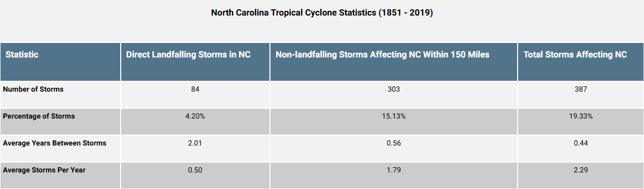Image resolution: width=644 pixels, height=189 pixels.
Task: Select the Number of Storms row label
Action: [33, 89]
